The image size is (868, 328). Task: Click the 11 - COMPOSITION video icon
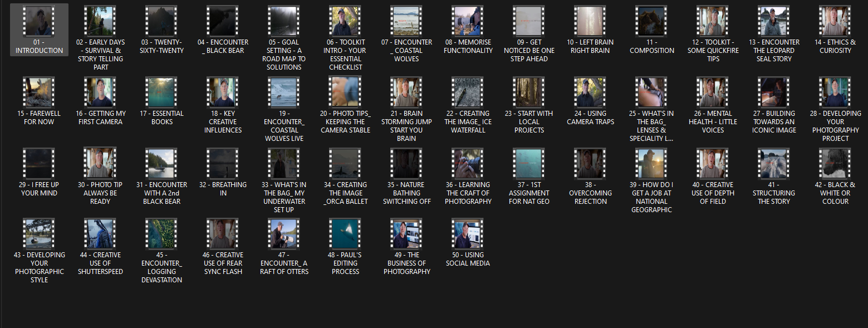pyautogui.click(x=651, y=21)
